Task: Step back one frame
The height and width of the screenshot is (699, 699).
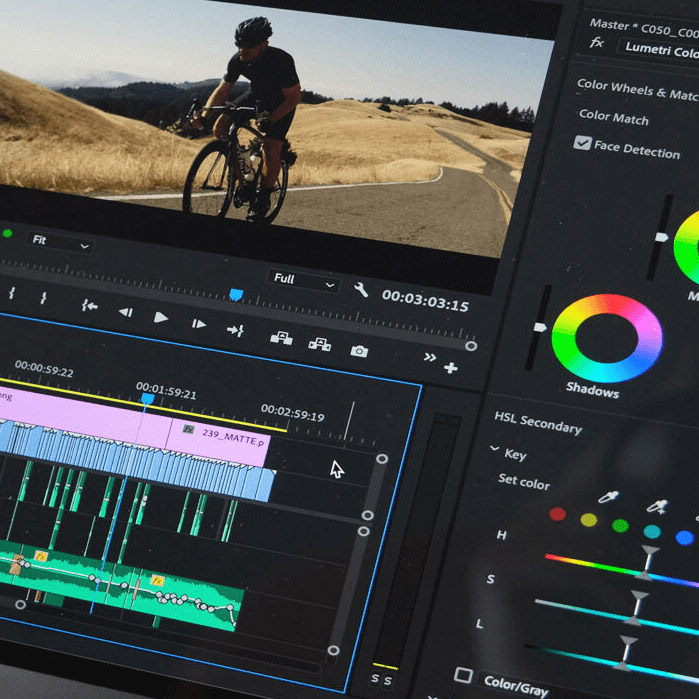Action: 126,312
